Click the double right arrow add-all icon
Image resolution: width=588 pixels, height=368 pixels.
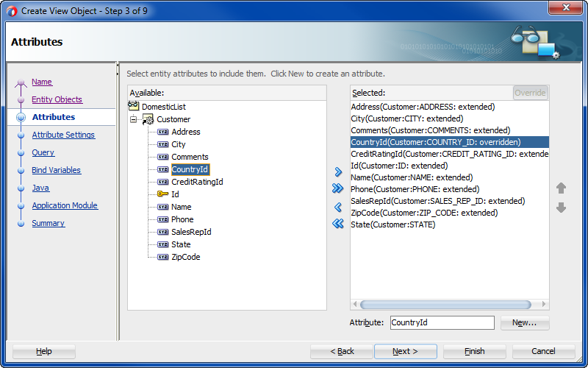338,188
